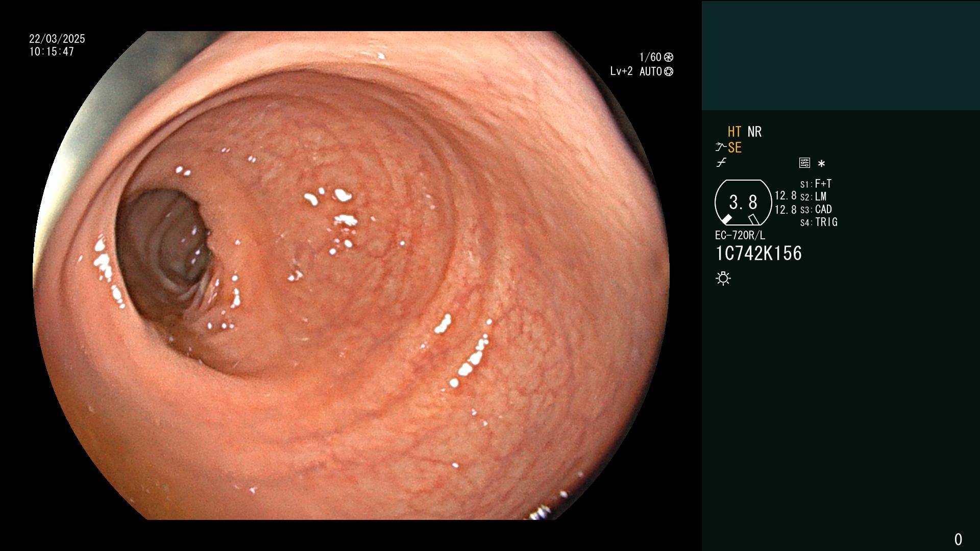Click the S1: F+T switch assignment

point(816,184)
